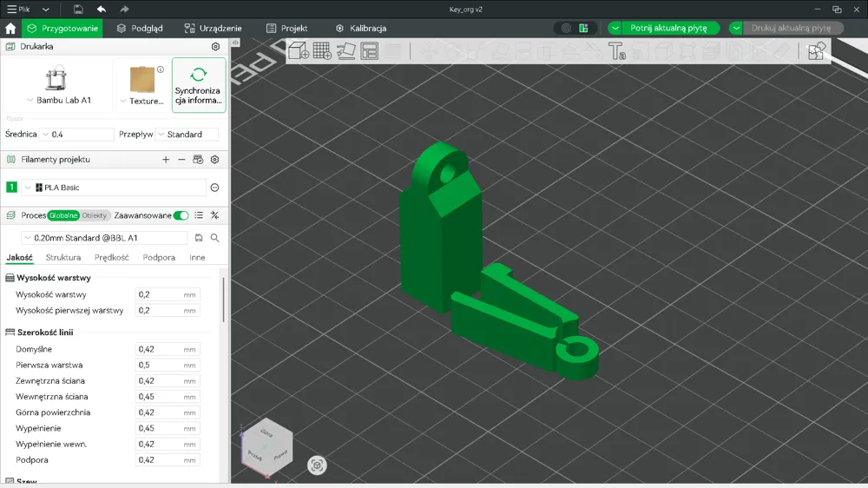Open plate type info icon on Textured plate
Screen dimensions: 868x488
(161, 69)
